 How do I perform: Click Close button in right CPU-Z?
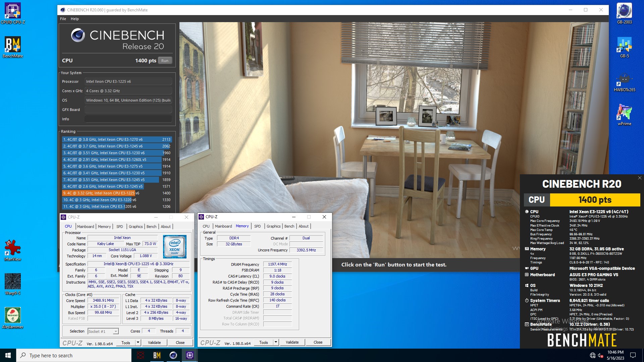[x=318, y=342]
